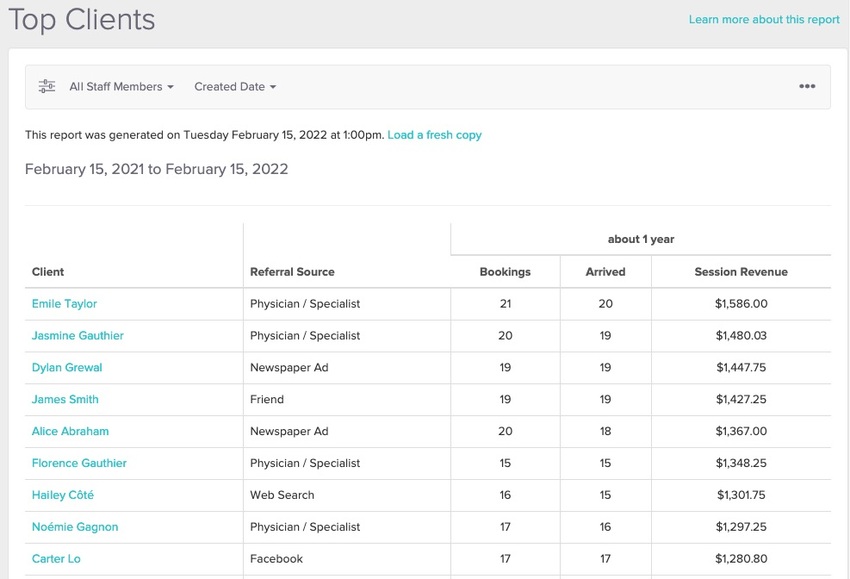Select client Hailey Côté

click(x=62, y=495)
